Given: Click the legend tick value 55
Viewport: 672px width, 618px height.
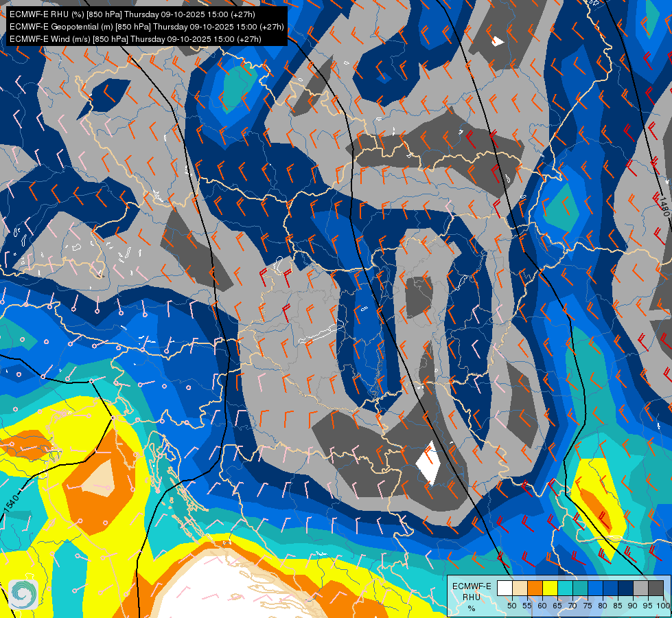Looking at the screenshot, I should point(526,606).
